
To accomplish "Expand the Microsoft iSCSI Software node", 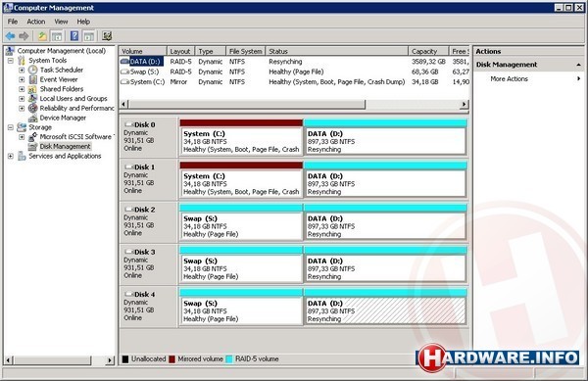I will (22, 137).
